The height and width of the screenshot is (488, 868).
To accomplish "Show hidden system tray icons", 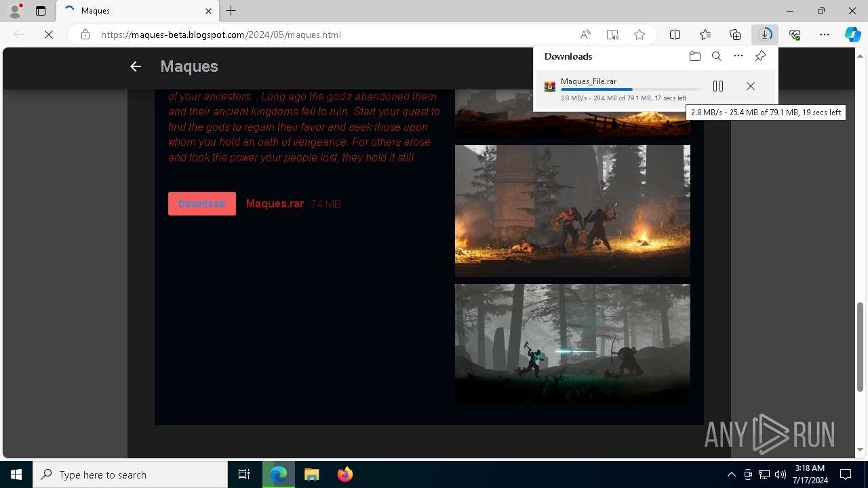I will point(731,474).
